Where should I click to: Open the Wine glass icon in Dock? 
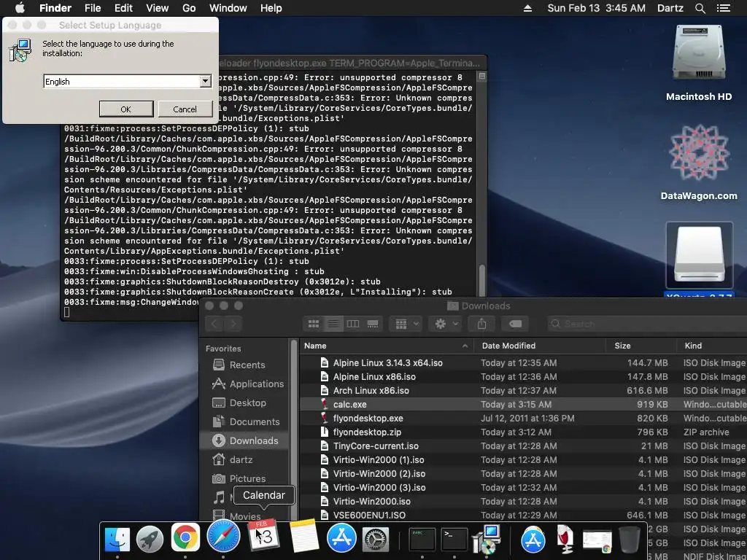(x=565, y=540)
